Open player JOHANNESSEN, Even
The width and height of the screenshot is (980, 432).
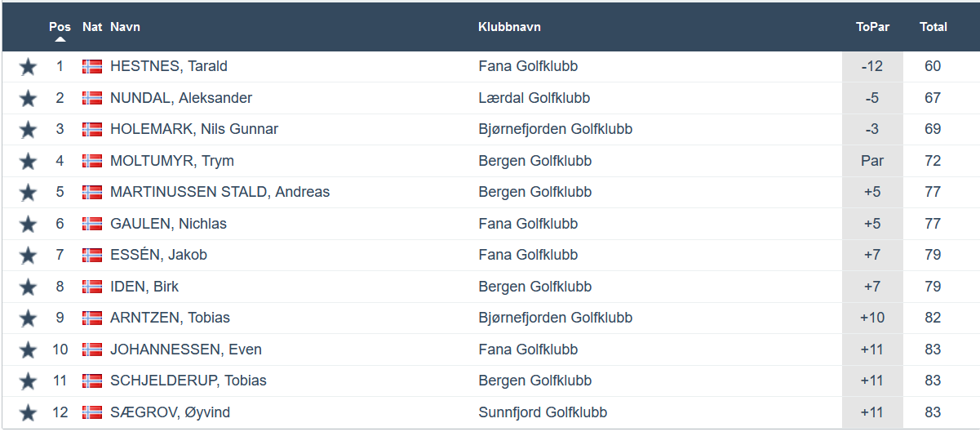pyautogui.click(x=186, y=350)
